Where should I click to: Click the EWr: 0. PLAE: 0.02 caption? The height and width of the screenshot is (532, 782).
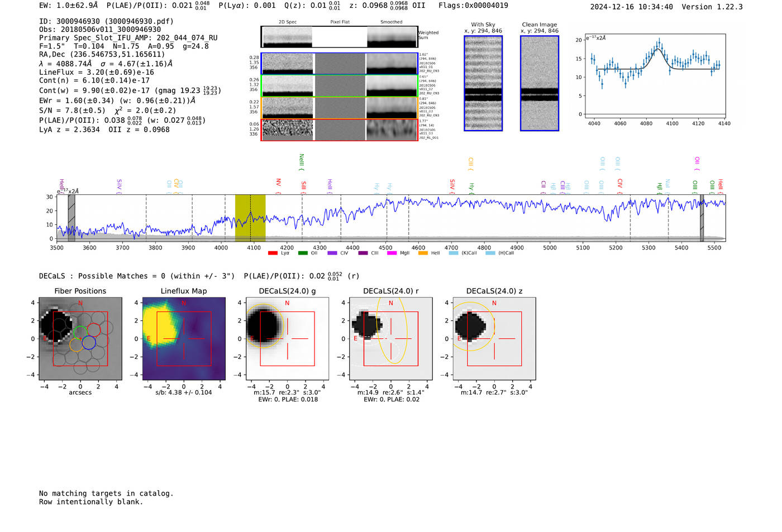(391, 400)
